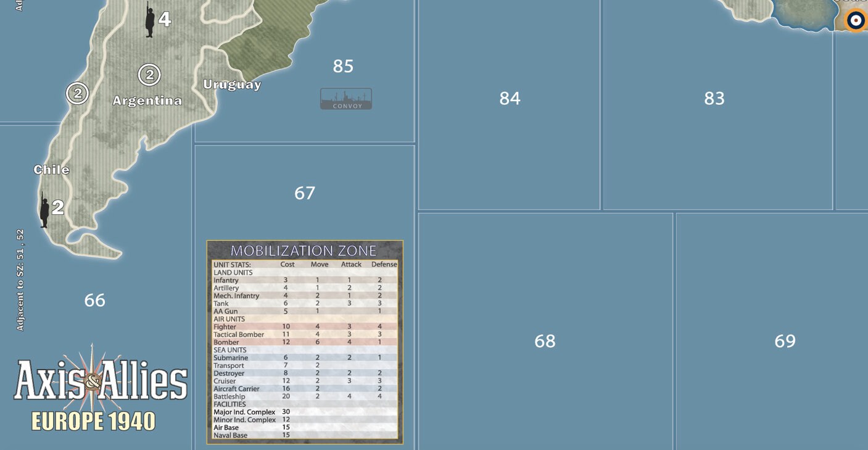
Task: Click the Argentina territory label
Action: point(147,101)
